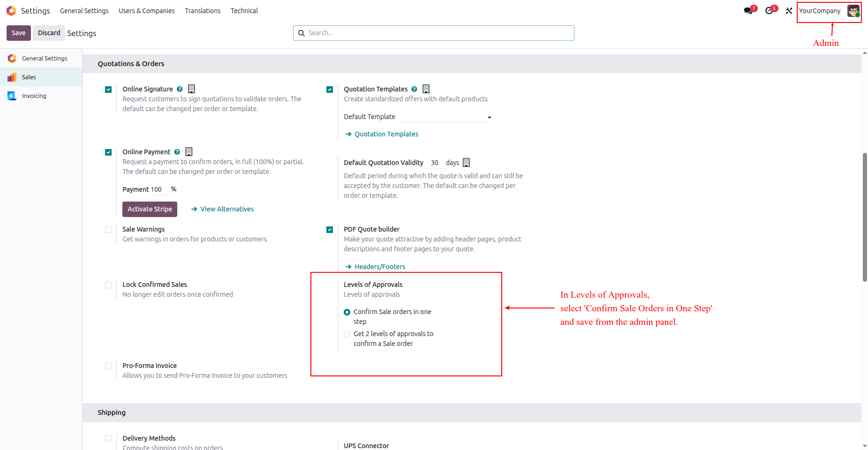Click help icon beside Online Payment
868x450 pixels.
pyautogui.click(x=177, y=152)
